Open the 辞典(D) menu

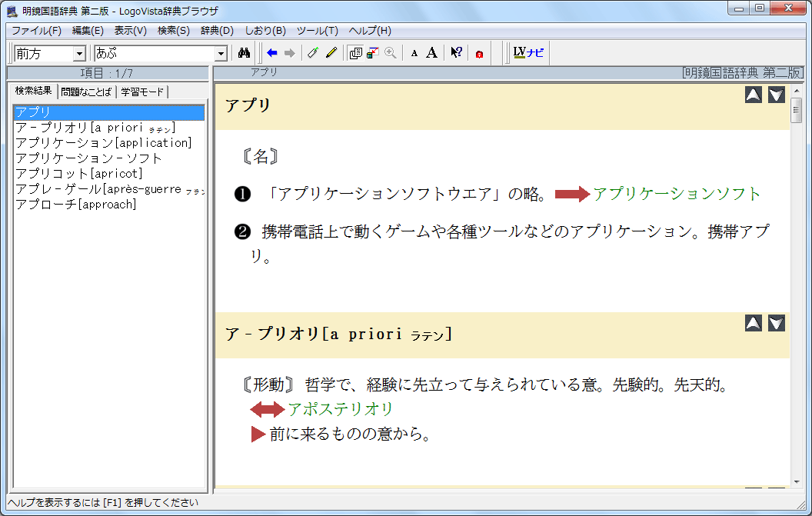pyautogui.click(x=217, y=31)
